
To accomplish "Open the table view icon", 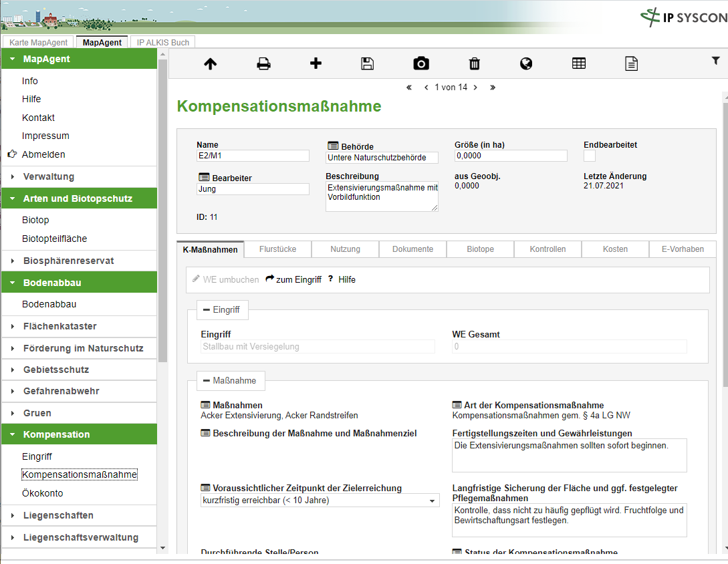I will 579,64.
